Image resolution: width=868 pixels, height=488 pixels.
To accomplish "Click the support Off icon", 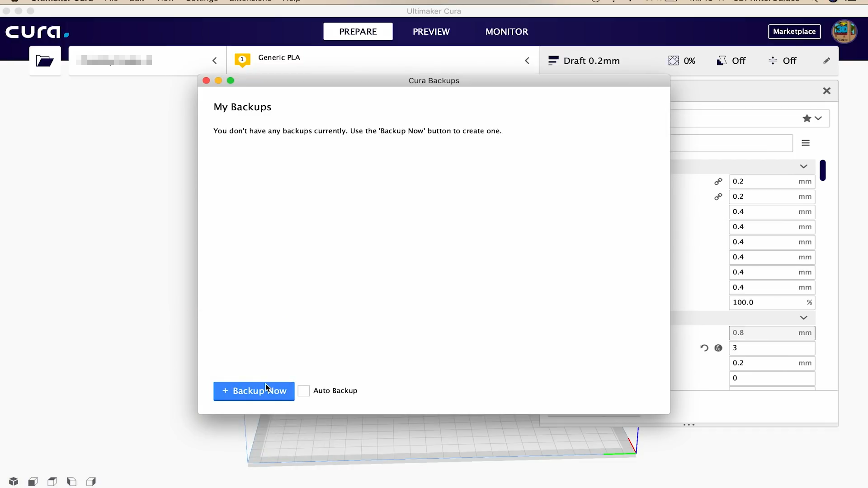I will [722, 61].
